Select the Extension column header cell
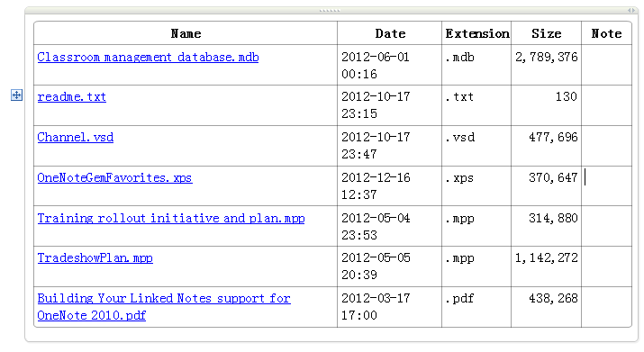The width and height of the screenshot is (644, 352). tap(476, 33)
